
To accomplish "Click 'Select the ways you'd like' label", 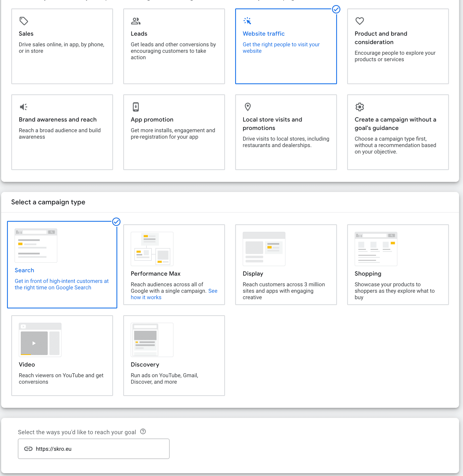I will [77, 432].
